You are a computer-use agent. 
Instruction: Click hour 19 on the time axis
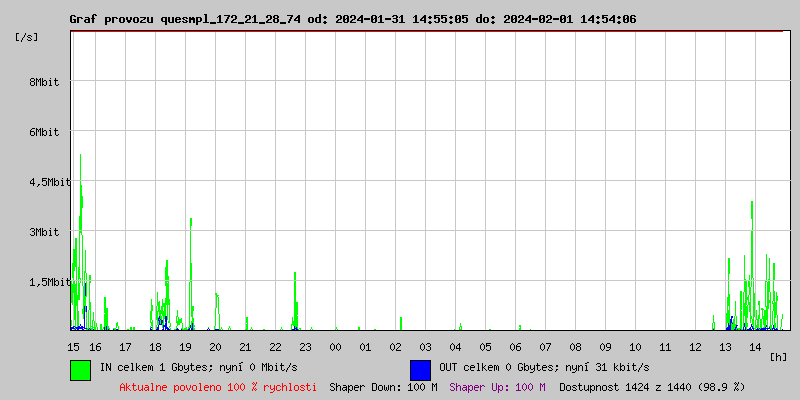185,347
